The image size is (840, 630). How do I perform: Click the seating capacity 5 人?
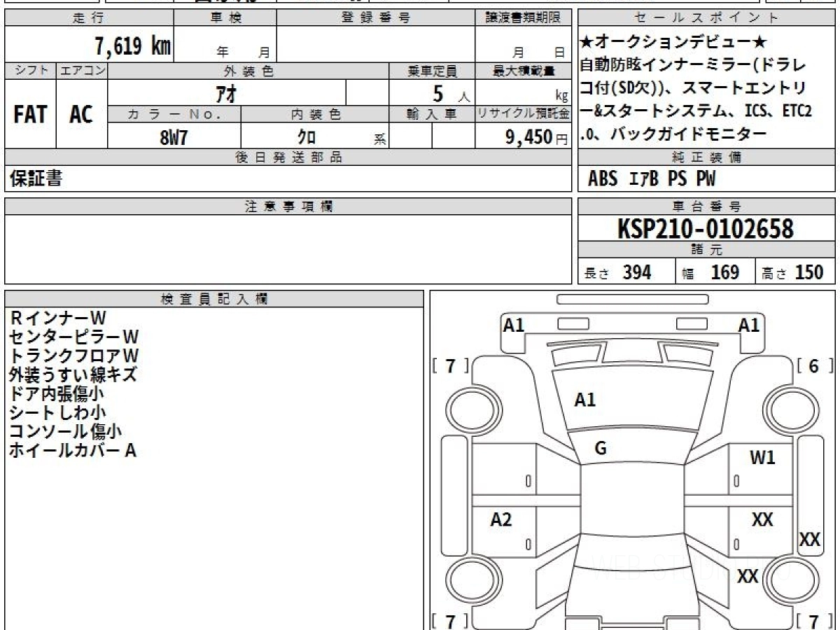click(x=451, y=93)
